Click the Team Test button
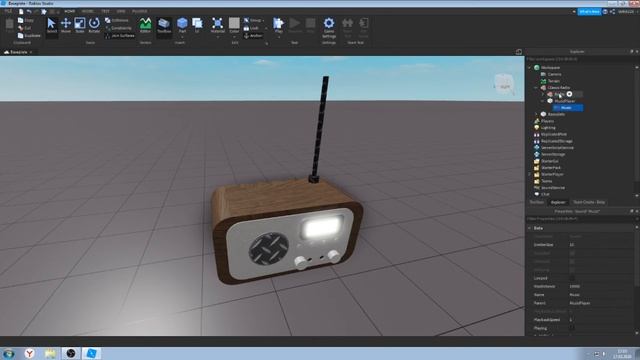 click(x=347, y=27)
